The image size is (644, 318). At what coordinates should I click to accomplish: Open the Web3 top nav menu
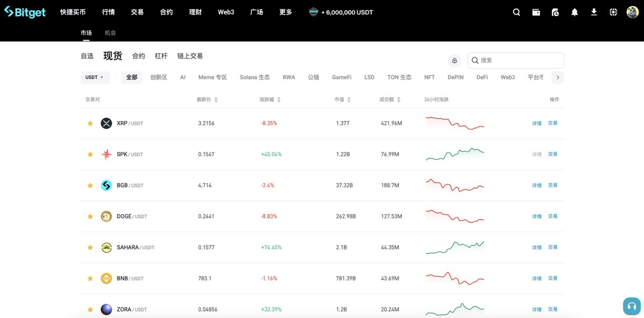[226, 12]
